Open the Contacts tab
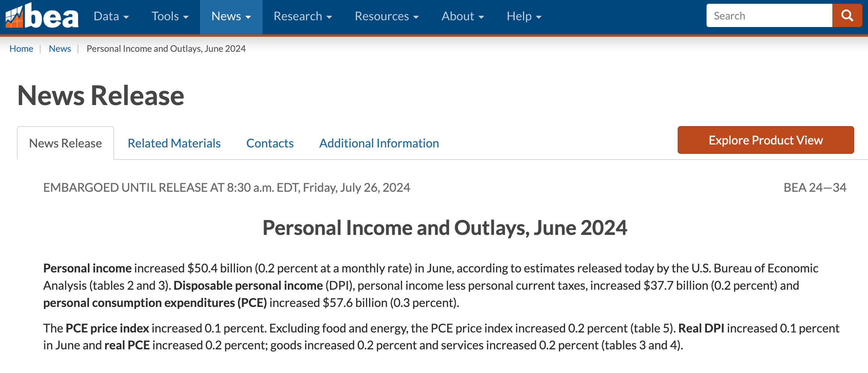 pyautogui.click(x=270, y=143)
